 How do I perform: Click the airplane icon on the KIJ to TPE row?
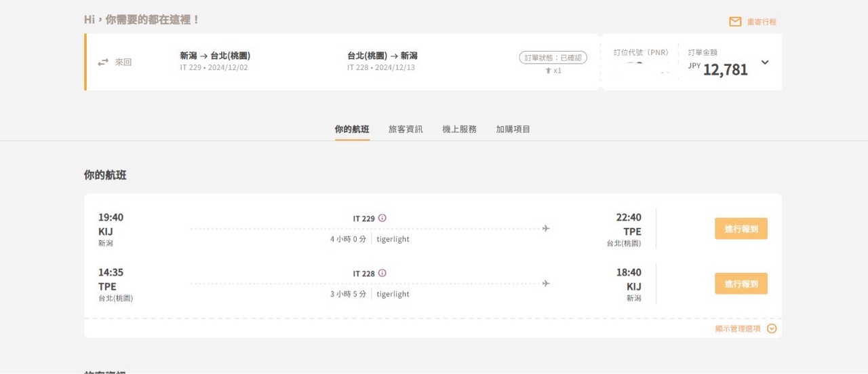tap(546, 229)
